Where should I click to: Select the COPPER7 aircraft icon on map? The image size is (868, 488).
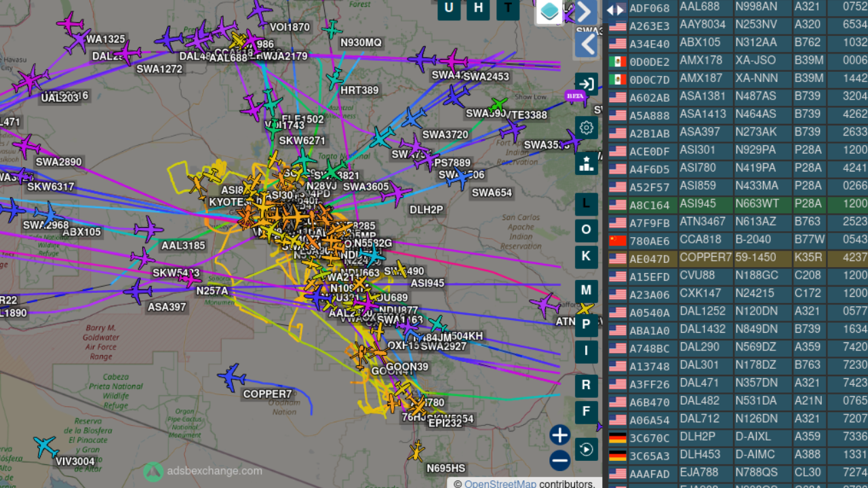pyautogui.click(x=232, y=377)
